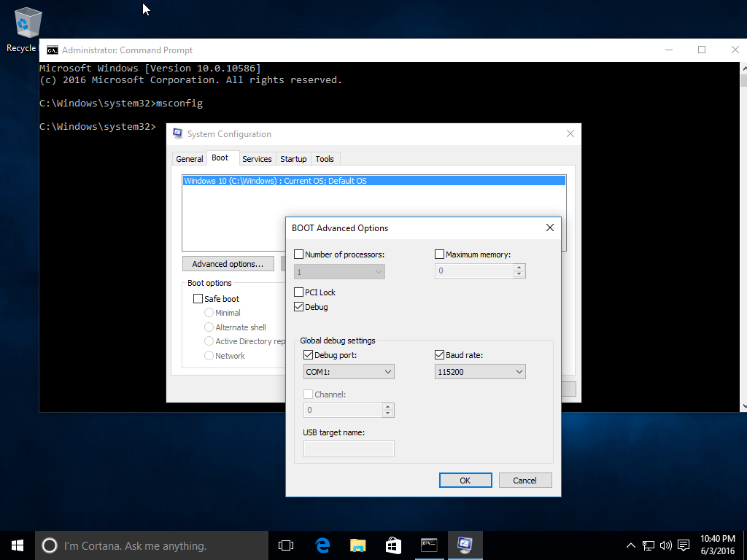This screenshot has width=747, height=560.
Task: Uncheck the Baud rate checkbox
Action: click(x=440, y=355)
